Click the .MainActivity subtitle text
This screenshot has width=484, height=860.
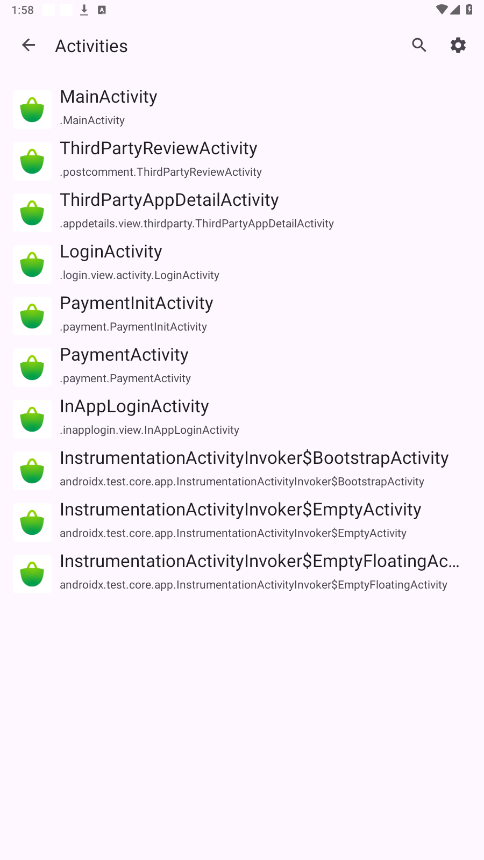click(x=92, y=120)
